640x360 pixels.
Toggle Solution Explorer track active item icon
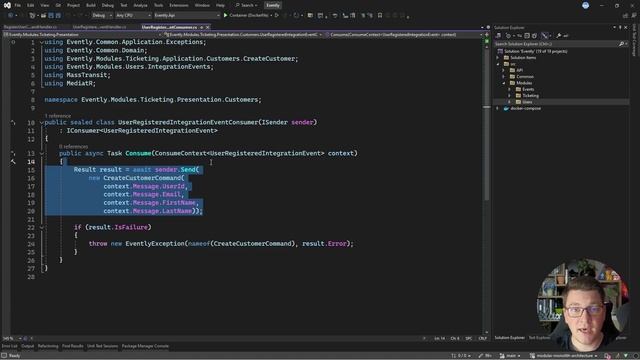coord(545,36)
